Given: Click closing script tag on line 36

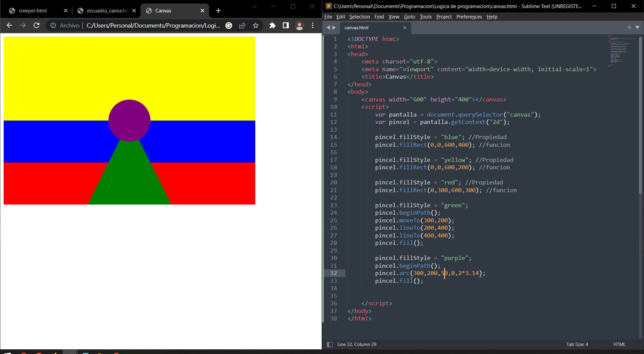Looking at the screenshot, I should [x=377, y=303].
